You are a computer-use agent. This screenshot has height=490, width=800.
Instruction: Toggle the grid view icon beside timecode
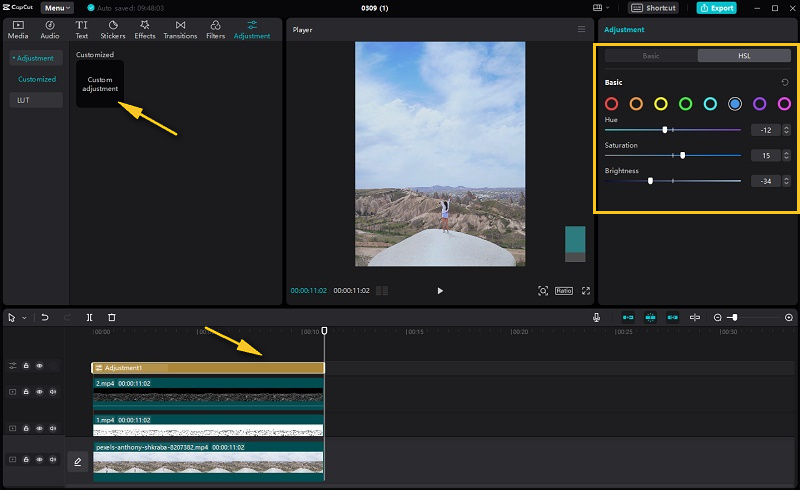[382, 290]
